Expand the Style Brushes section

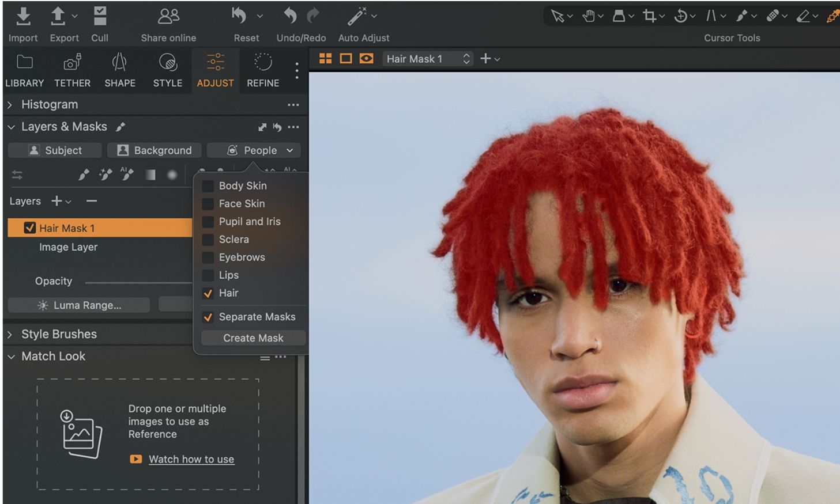click(10, 334)
